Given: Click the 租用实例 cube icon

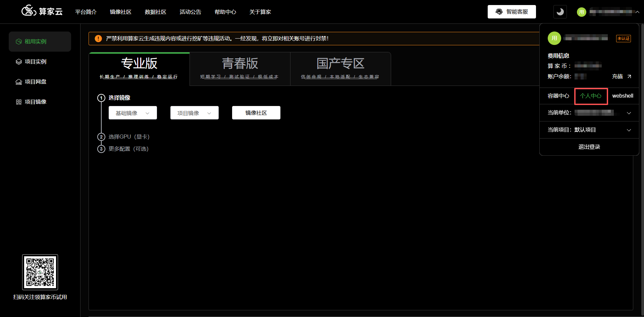Looking at the screenshot, I should click(x=19, y=42).
